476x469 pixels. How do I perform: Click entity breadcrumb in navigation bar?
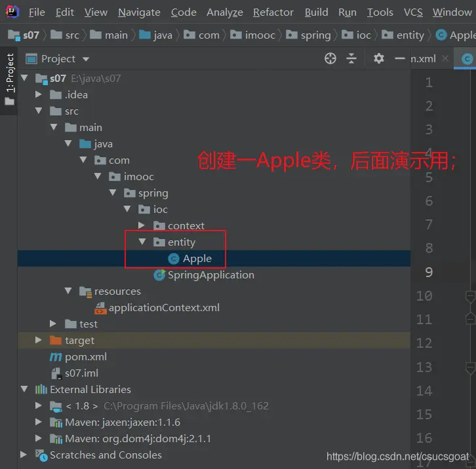pos(403,35)
